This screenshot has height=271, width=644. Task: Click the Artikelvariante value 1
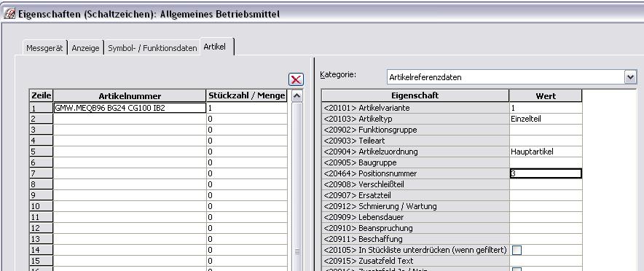tap(546, 108)
